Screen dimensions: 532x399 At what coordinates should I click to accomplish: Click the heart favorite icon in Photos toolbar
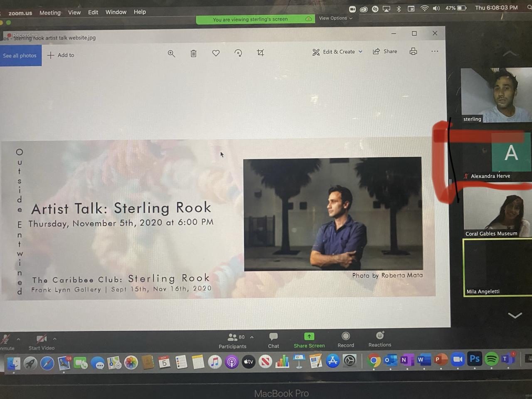coord(216,53)
